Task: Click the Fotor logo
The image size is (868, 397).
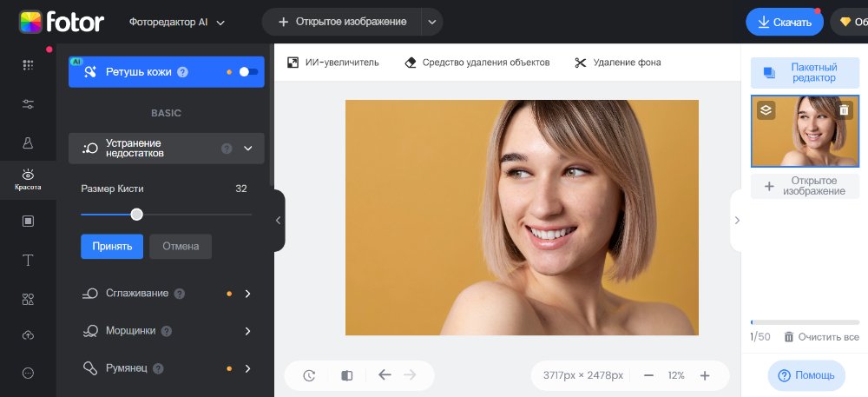Action: pyautogui.click(x=62, y=22)
